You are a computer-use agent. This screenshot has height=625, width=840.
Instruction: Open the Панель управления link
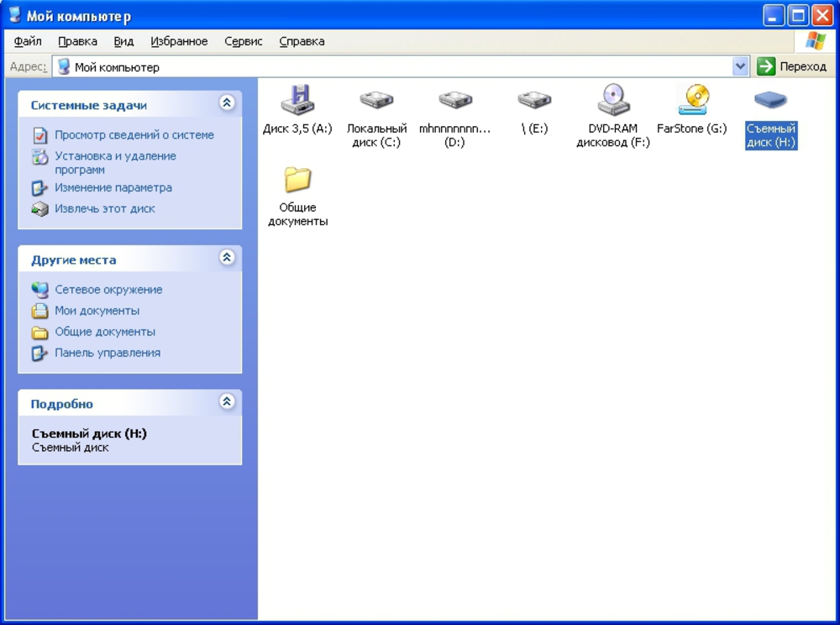pyautogui.click(x=108, y=353)
